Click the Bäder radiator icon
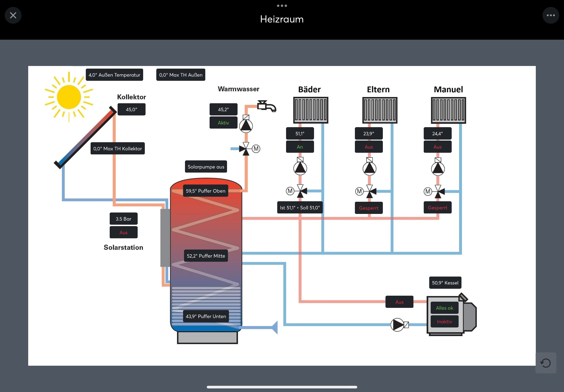Screen dimensions: 564x392 tap(311, 110)
